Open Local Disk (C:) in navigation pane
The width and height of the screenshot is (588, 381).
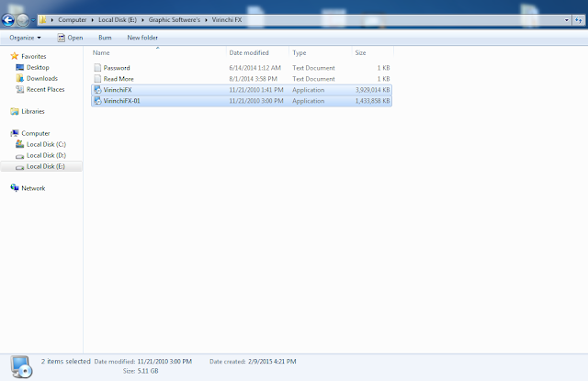(46, 144)
